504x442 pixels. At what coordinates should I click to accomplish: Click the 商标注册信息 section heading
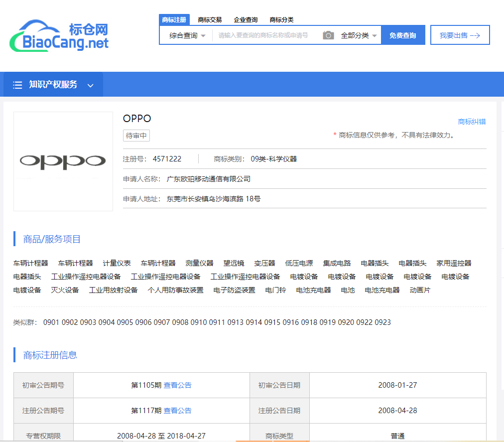pyautogui.click(x=50, y=355)
